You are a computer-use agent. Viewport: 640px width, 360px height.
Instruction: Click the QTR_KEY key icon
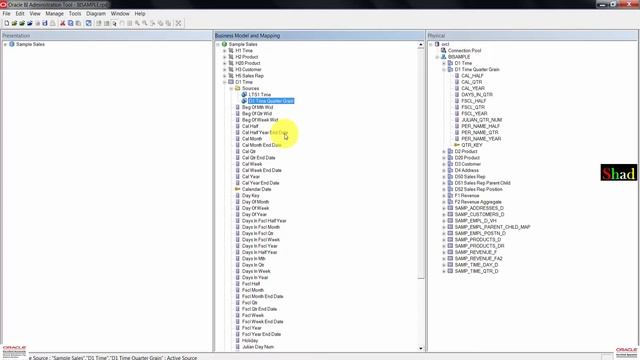click(x=457, y=145)
